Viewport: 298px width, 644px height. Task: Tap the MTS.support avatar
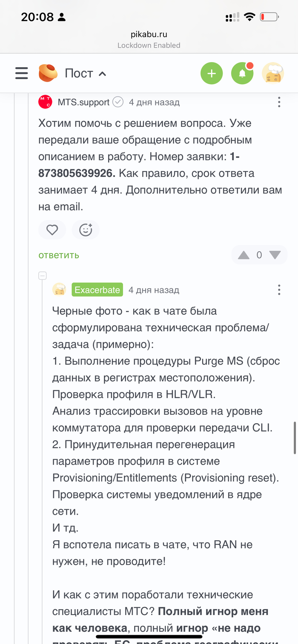[45, 102]
